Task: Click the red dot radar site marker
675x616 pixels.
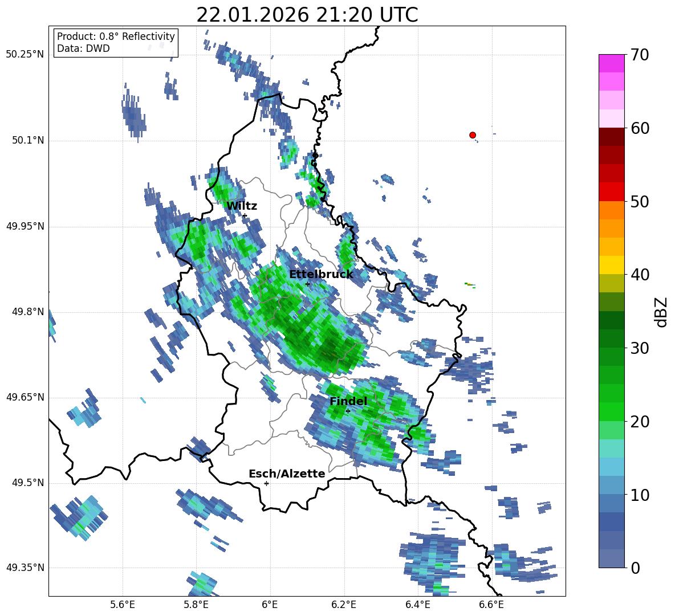Action: pyautogui.click(x=472, y=135)
